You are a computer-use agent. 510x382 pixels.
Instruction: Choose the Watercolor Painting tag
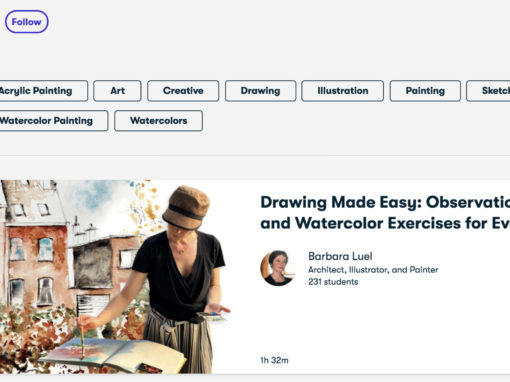(53, 121)
